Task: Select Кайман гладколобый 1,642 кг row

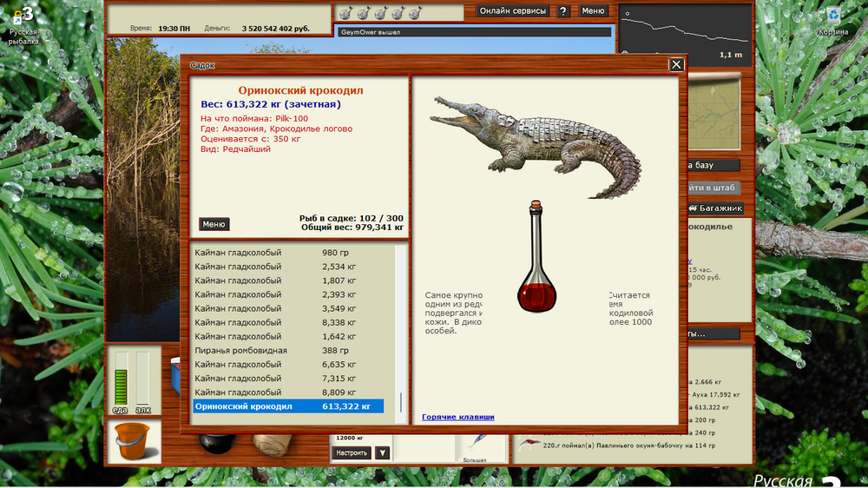Action: tap(288, 336)
